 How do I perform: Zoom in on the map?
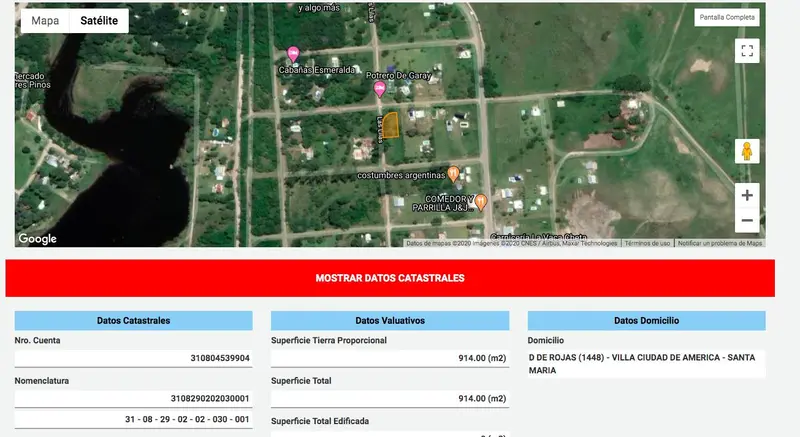747,195
